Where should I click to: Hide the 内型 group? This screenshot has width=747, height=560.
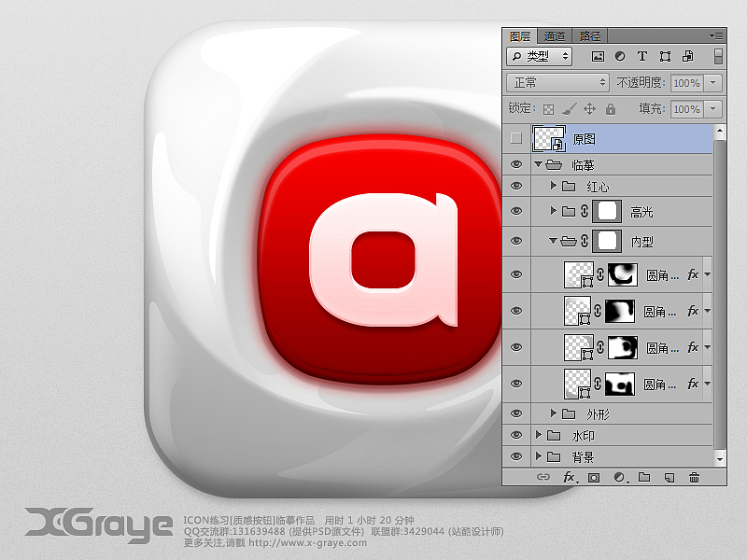pyautogui.click(x=516, y=242)
